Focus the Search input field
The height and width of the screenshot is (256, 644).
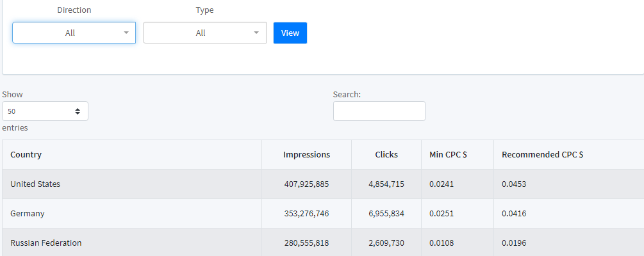point(379,111)
